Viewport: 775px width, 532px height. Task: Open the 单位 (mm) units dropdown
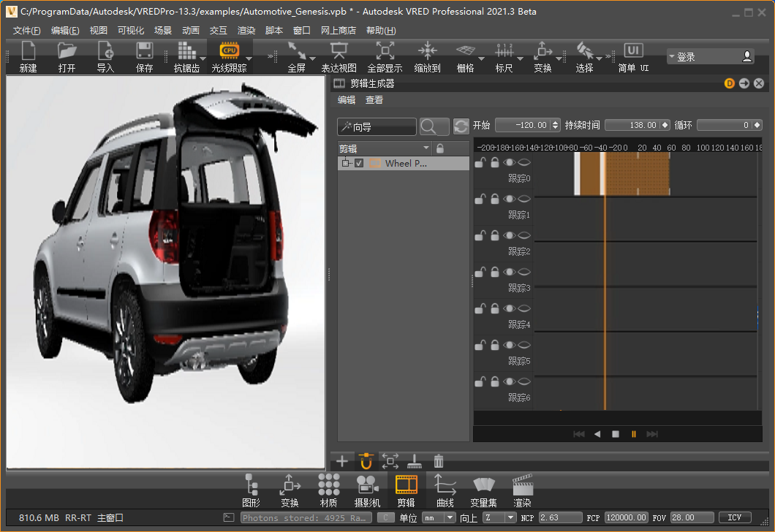pos(437,517)
